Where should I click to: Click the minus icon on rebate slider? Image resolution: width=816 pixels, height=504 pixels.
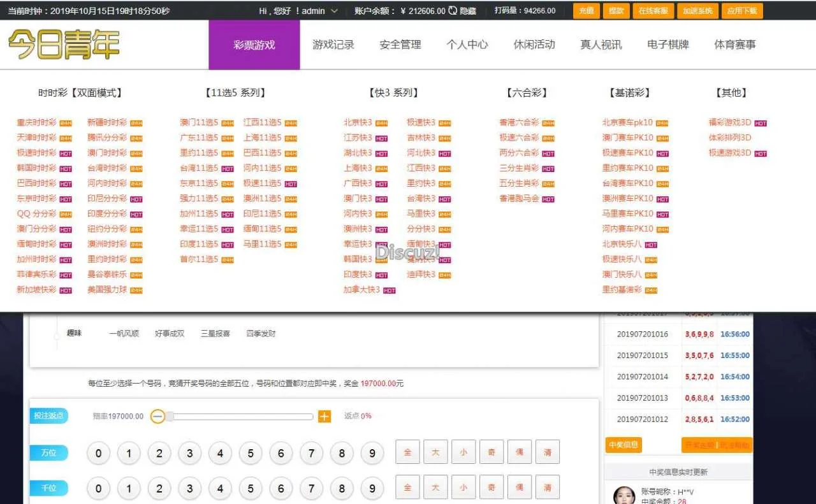tap(157, 417)
